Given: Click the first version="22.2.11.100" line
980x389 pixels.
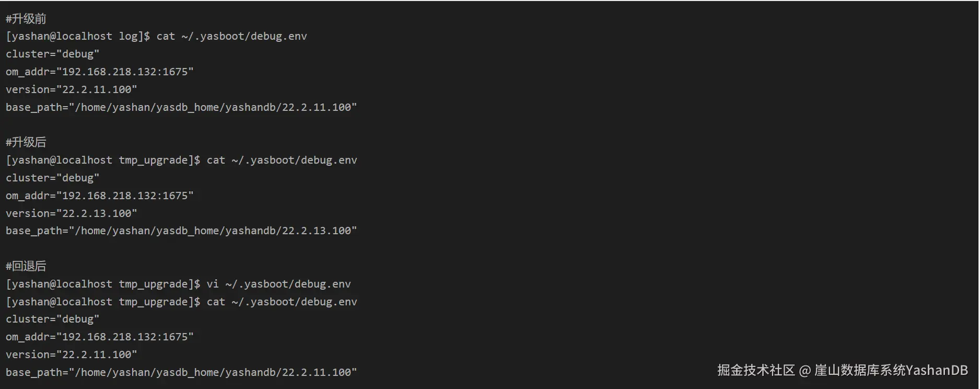Looking at the screenshot, I should tap(72, 90).
